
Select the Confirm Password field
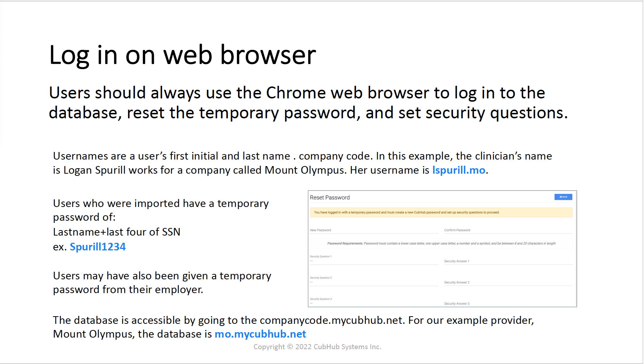508,230
